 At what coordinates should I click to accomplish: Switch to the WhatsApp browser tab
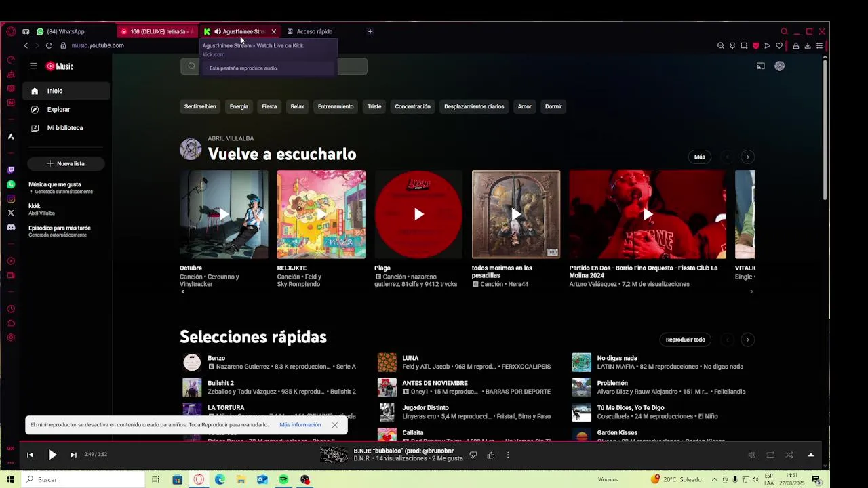64,31
